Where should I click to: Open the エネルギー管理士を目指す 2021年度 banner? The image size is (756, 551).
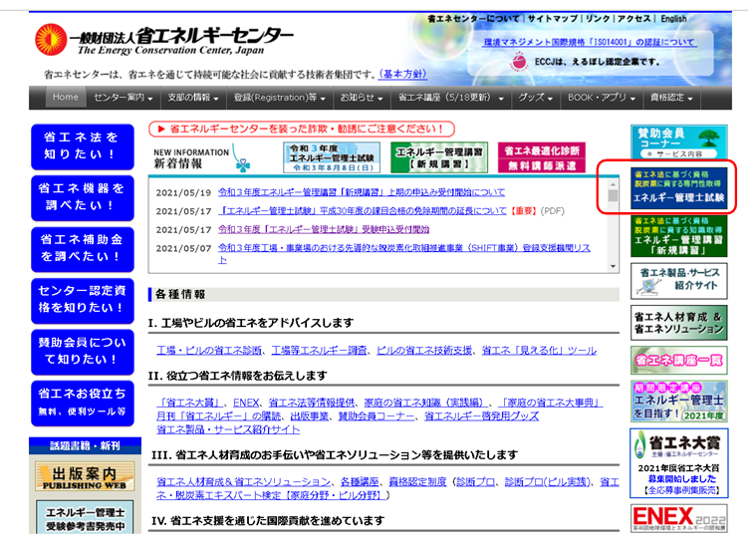coord(679,402)
